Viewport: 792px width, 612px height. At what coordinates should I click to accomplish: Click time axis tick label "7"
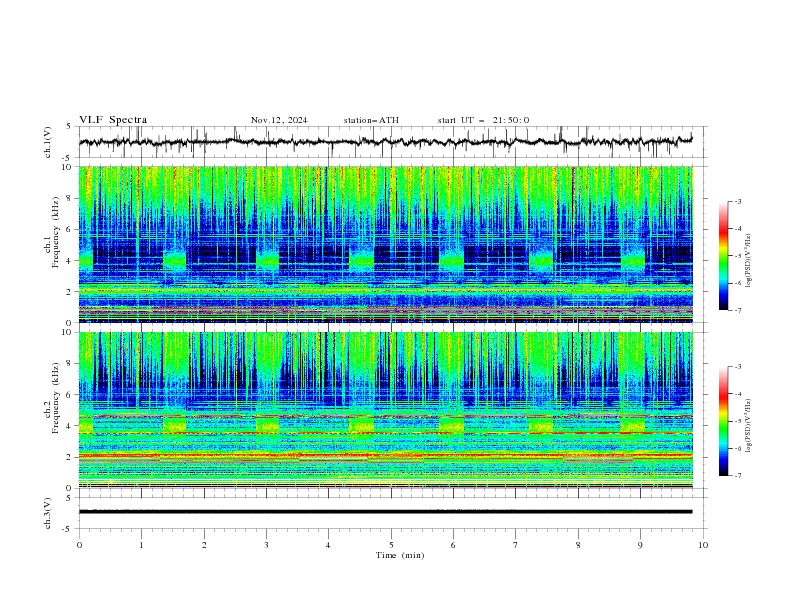[x=516, y=545]
